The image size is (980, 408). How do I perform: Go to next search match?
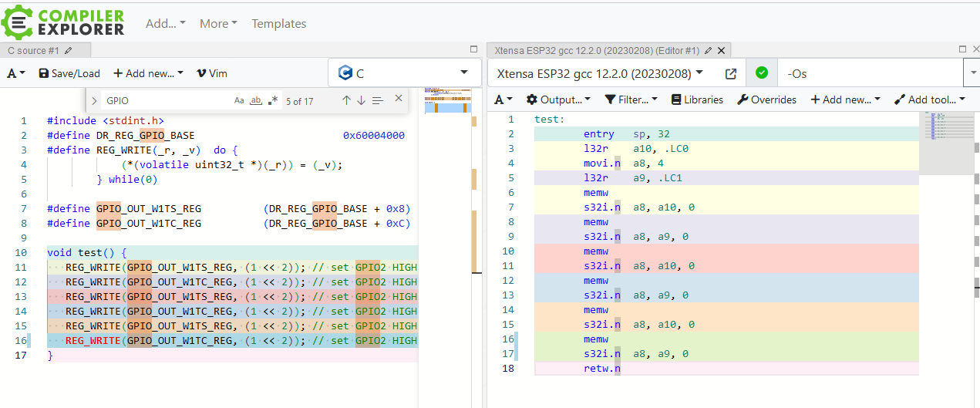pos(361,100)
